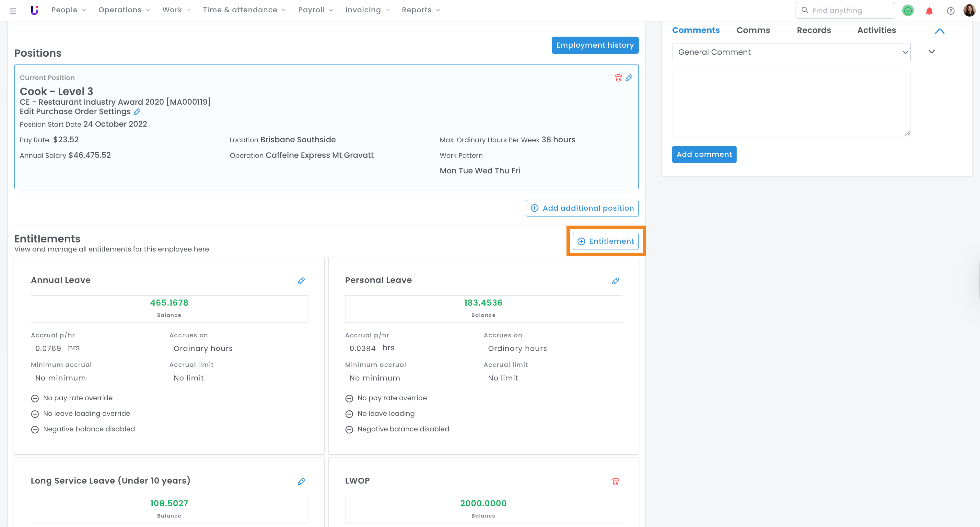Image resolution: width=980 pixels, height=527 pixels.
Task: Open the hamburger side menu
Action: tap(13, 11)
